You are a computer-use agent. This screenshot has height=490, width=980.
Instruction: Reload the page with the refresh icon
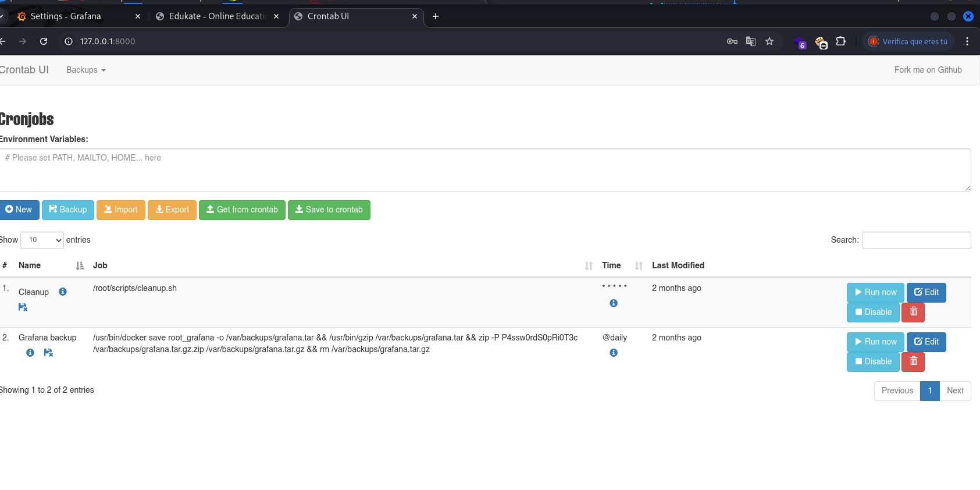(x=44, y=41)
